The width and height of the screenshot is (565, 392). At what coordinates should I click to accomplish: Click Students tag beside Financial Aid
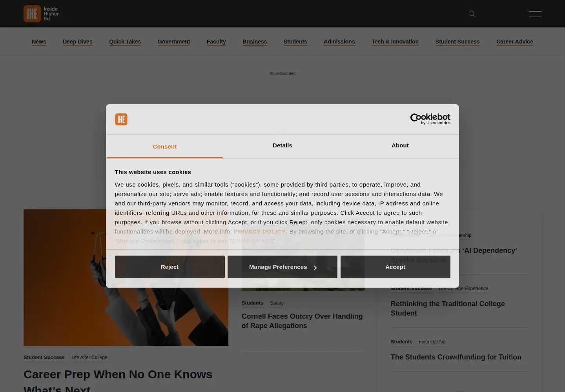coord(401,342)
